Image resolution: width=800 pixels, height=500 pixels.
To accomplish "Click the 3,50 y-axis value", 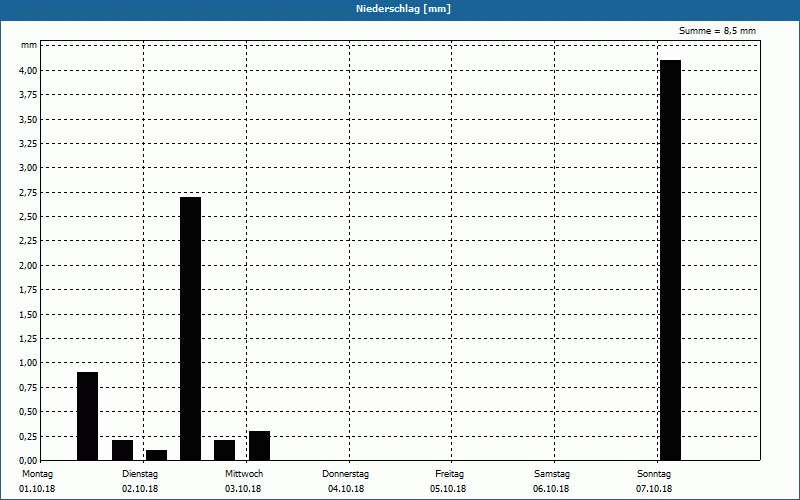I will (28, 119).
